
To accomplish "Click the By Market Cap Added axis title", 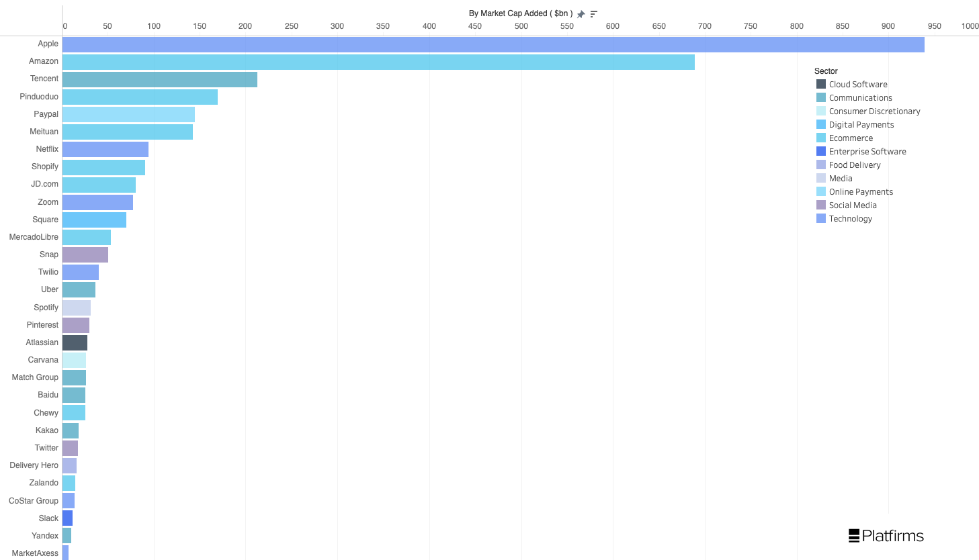I will click(x=521, y=13).
